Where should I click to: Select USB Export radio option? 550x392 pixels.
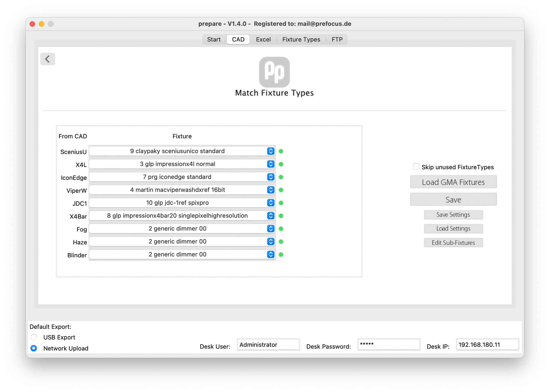(x=34, y=337)
